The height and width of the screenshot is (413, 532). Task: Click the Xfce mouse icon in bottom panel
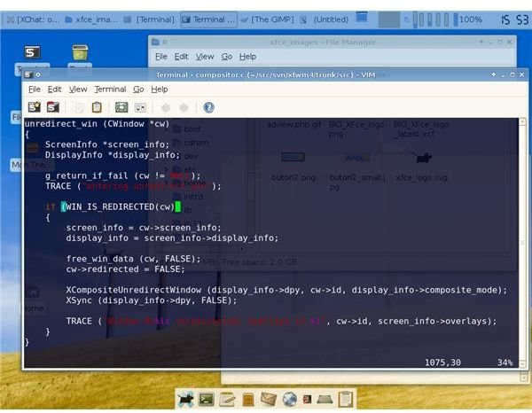click(x=186, y=399)
